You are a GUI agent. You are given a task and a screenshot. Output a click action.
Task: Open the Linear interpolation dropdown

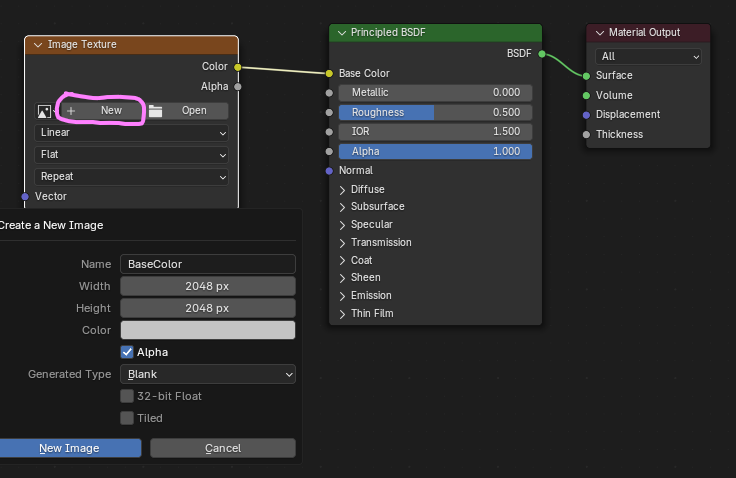click(132, 132)
